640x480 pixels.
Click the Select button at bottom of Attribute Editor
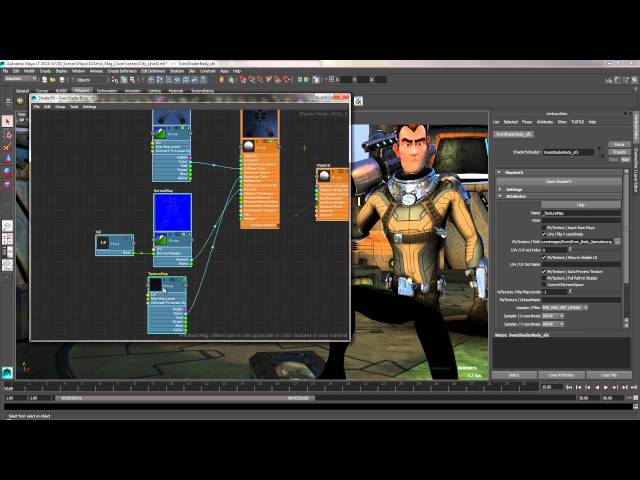point(514,375)
